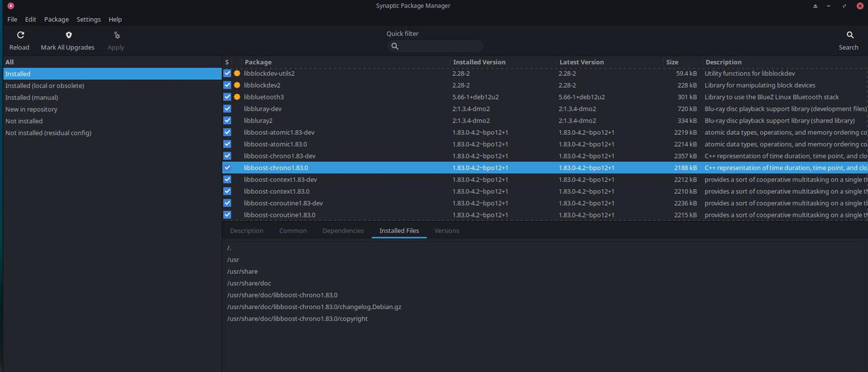Click the orange badge icon beside libblockdev2
The image size is (868, 372).
click(x=237, y=85)
